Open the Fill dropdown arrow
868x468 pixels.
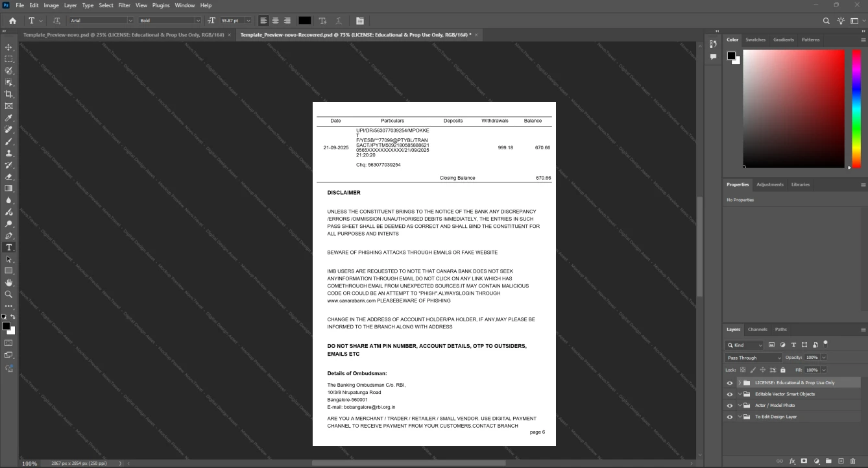(824, 370)
